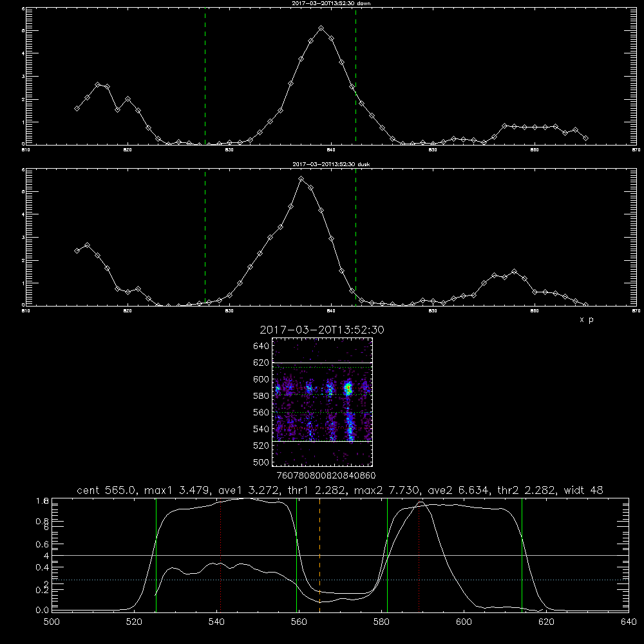The image size is (644, 644).
Task: Click the red dotted line near 541 in the bottom plot
Action: [220, 554]
